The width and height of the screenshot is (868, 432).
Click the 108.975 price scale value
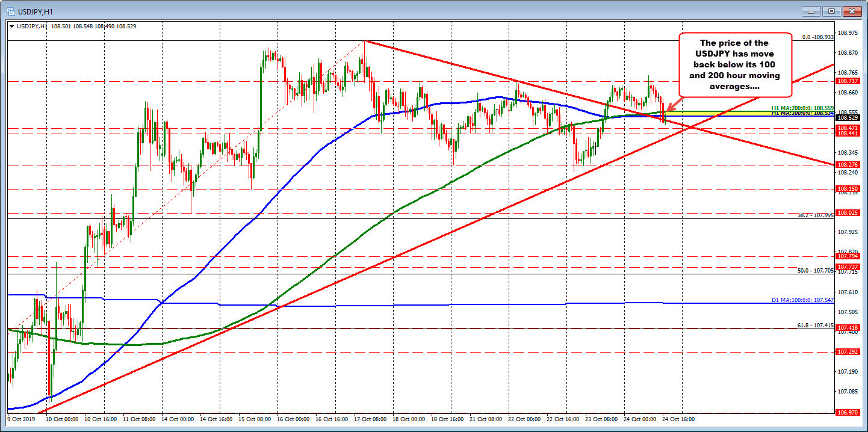click(x=848, y=33)
